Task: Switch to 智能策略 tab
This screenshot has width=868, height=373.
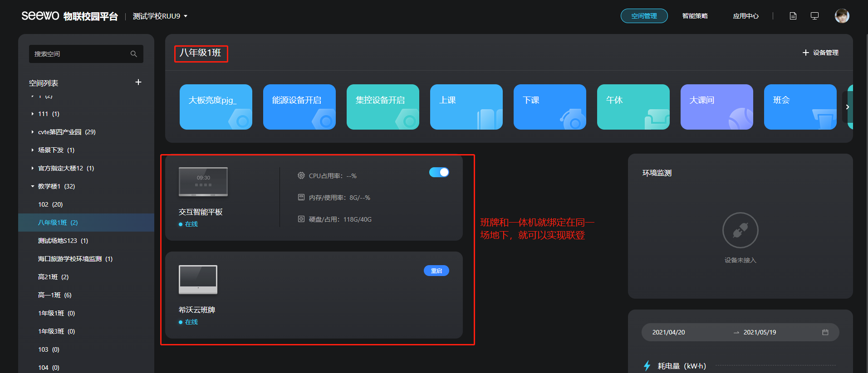Action: 695,16
